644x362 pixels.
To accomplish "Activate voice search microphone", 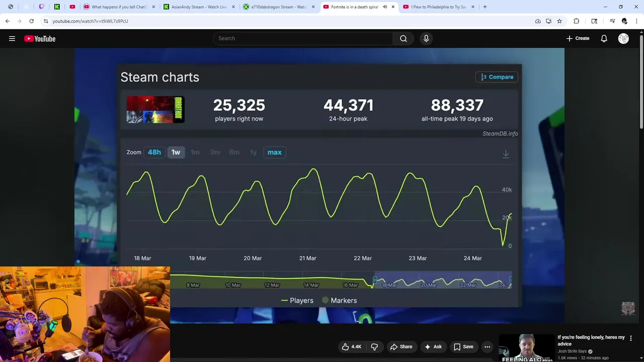I will click(426, 39).
